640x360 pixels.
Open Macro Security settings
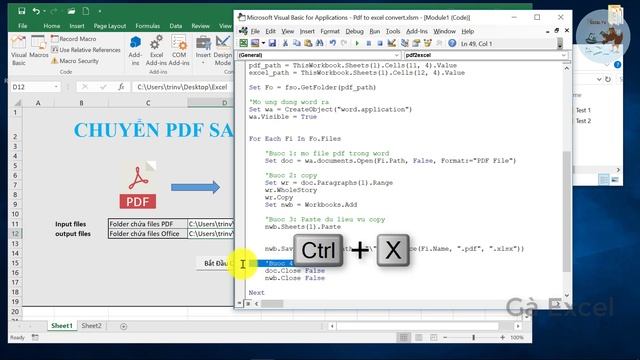pyautogui.click(x=75, y=61)
